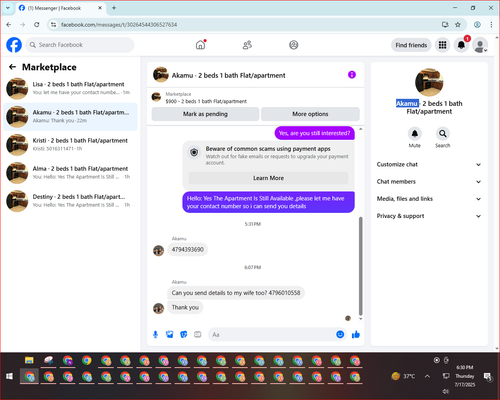Open the notifications bell

tap(461, 45)
